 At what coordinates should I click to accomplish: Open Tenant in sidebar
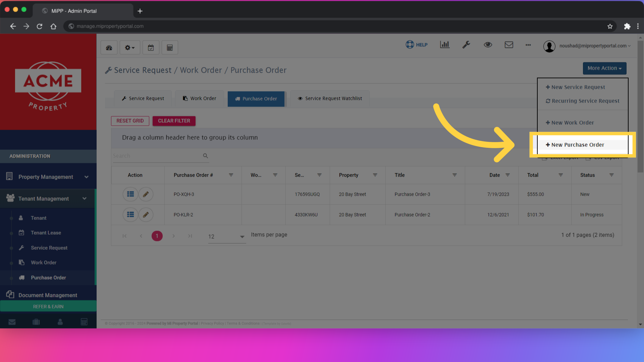[x=39, y=218]
